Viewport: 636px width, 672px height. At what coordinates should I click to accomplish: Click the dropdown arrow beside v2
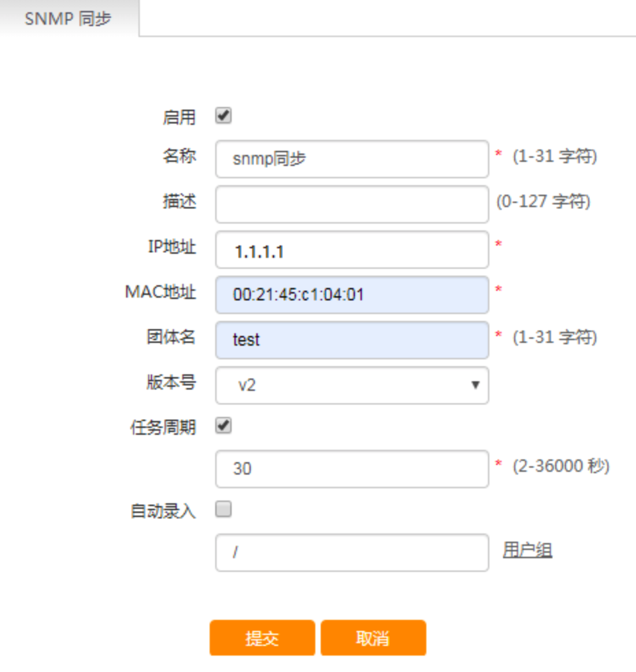pyautogui.click(x=475, y=385)
